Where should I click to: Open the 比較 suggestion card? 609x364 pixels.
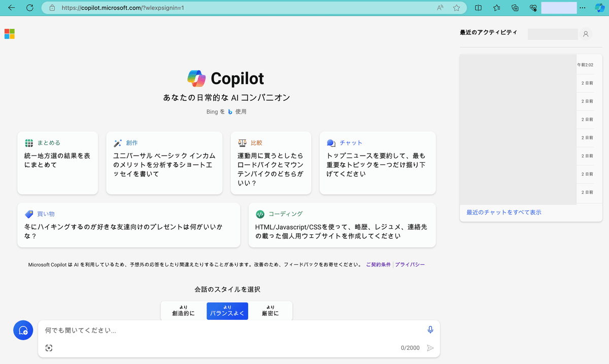271,163
